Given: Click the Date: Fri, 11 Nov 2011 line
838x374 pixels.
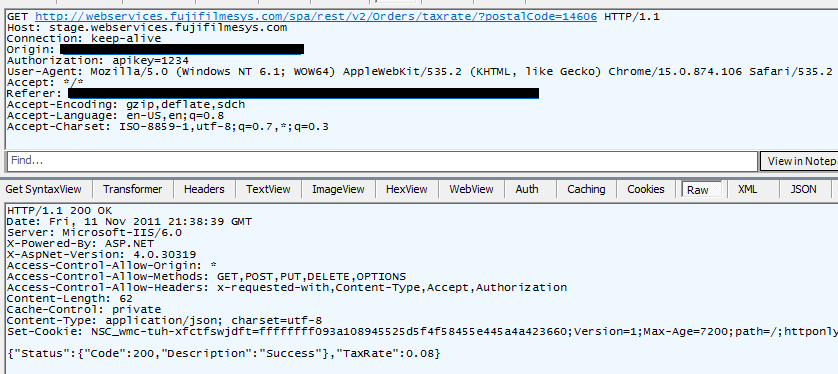Looking at the screenshot, I should pos(129,221).
